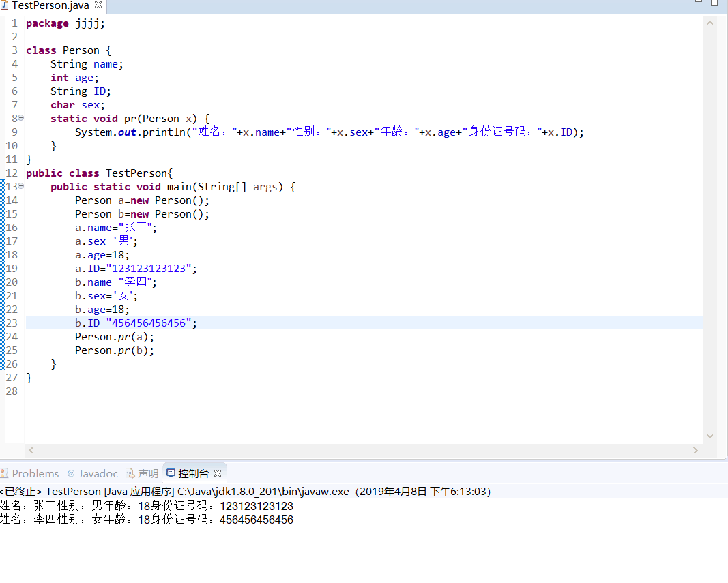Click the 'int age;' field line
728x583 pixels.
75,78
